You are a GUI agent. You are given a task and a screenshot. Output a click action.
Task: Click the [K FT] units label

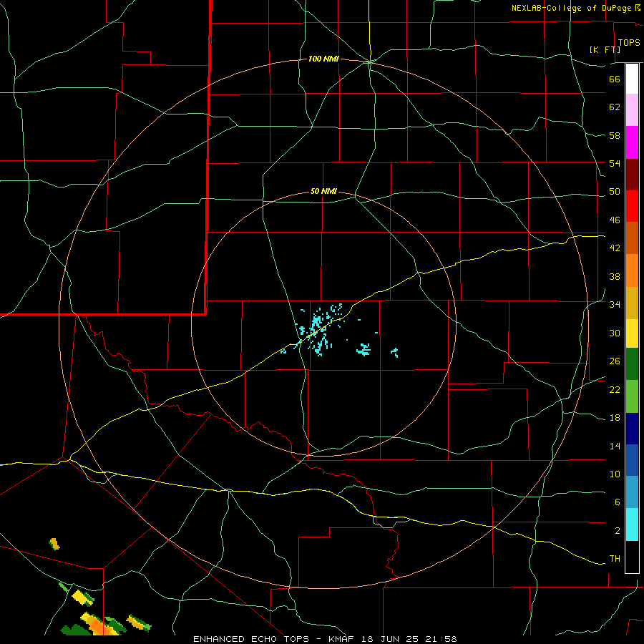point(605,49)
